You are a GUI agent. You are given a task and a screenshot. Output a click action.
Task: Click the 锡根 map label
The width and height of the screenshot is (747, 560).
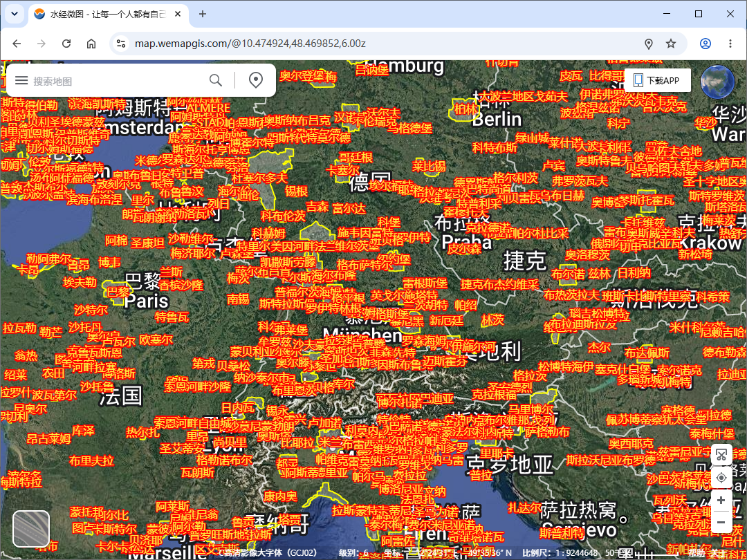(296, 192)
